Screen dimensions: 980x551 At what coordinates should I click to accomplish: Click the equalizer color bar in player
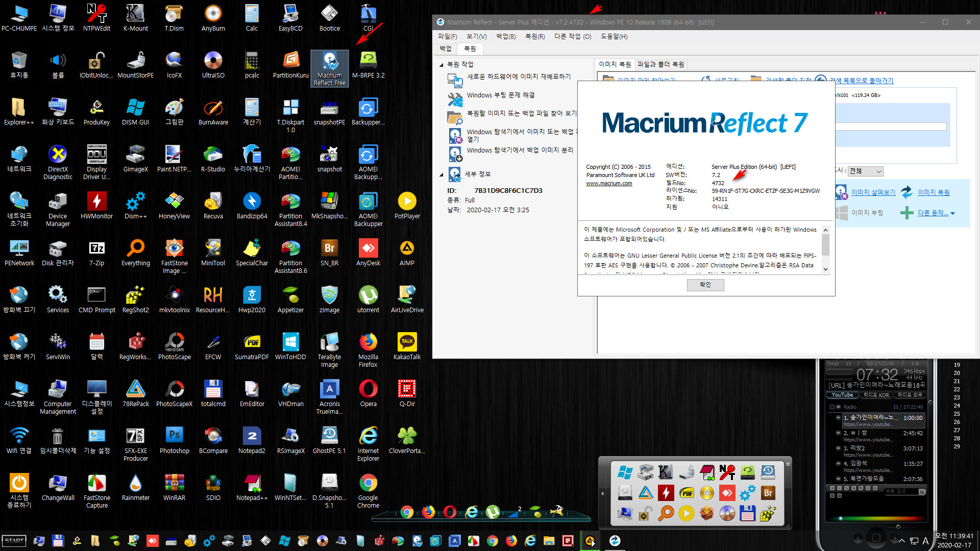[876, 518]
